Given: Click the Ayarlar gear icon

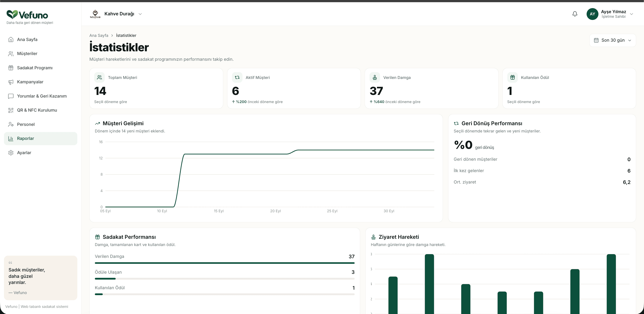Looking at the screenshot, I should tap(11, 153).
